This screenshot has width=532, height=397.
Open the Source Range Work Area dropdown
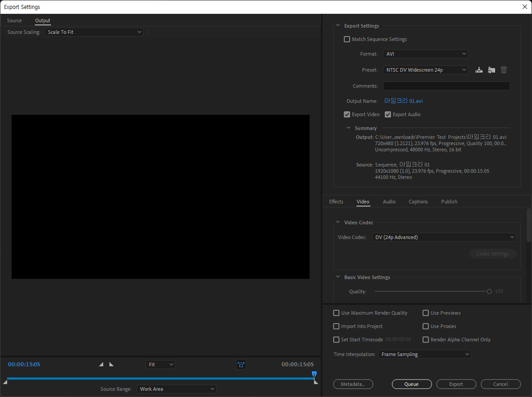(176, 389)
